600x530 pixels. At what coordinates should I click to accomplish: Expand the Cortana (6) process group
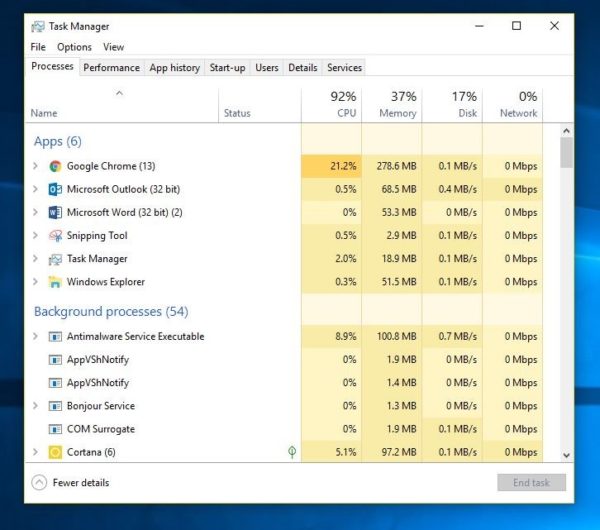click(x=35, y=452)
